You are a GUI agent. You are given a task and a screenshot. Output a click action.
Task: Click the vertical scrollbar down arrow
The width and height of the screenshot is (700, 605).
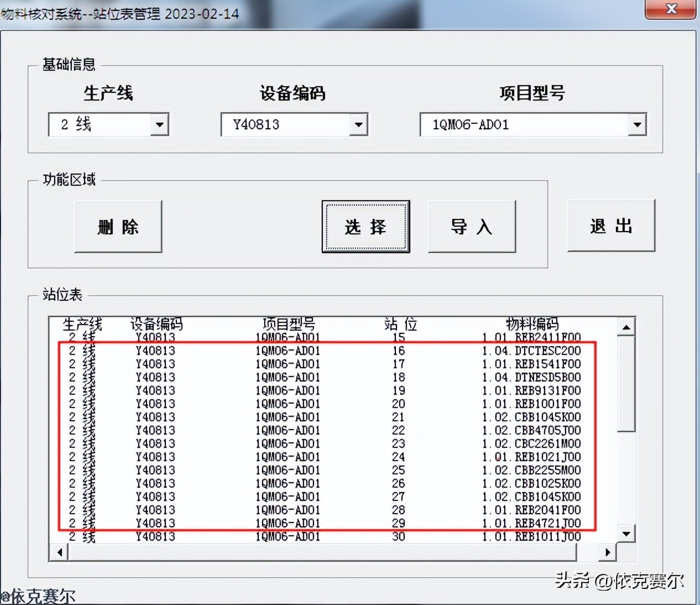(626, 534)
